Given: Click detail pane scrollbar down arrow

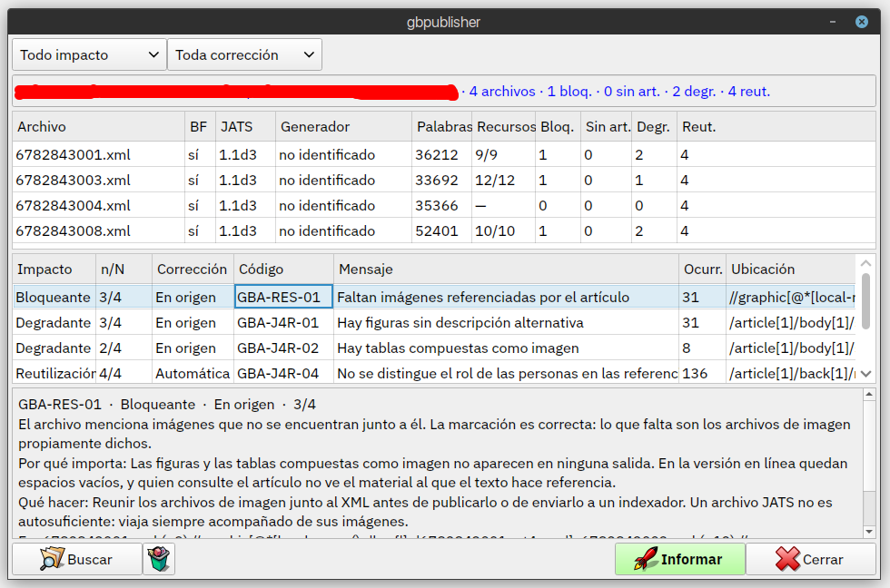Looking at the screenshot, I should [x=869, y=532].
